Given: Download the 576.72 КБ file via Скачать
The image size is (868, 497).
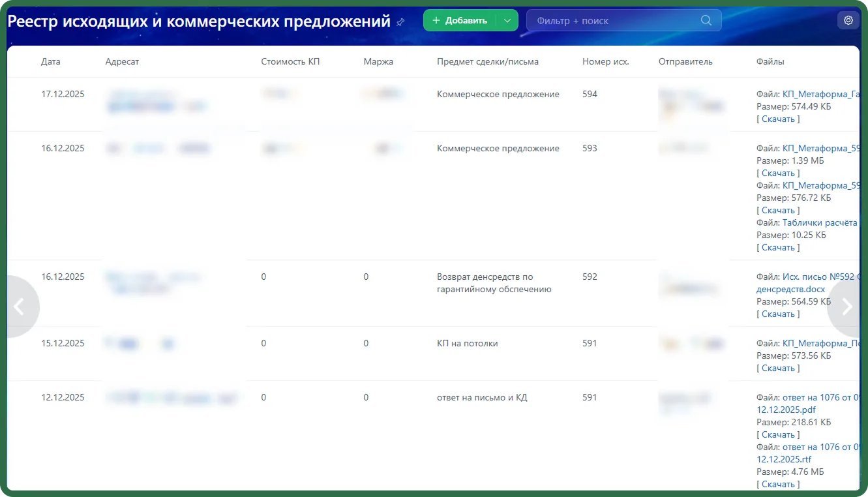Looking at the screenshot, I should [779, 211].
